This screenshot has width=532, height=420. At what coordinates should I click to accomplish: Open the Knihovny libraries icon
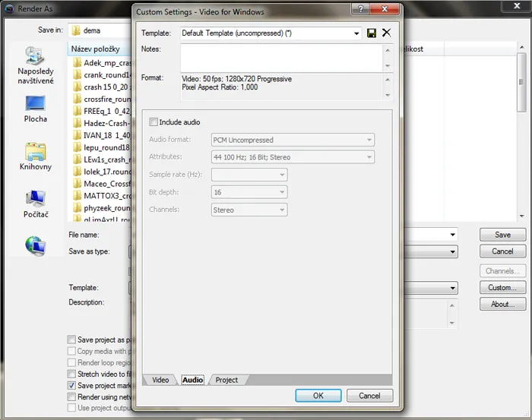[x=35, y=156]
